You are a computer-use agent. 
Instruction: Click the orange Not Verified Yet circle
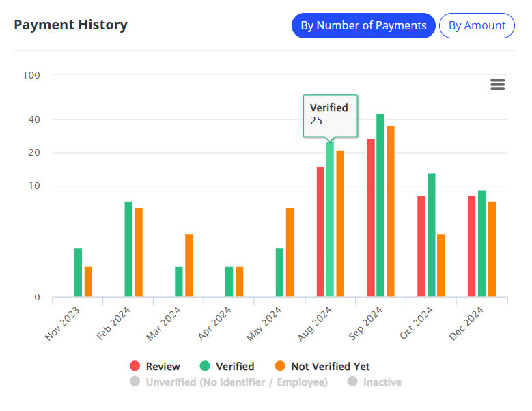(x=280, y=367)
